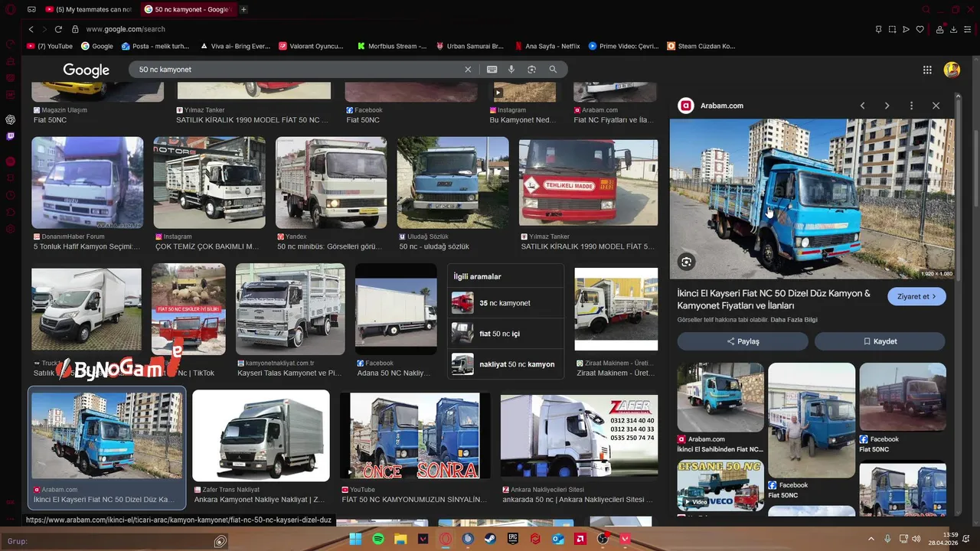
Task: Open more options in image preview panel
Action: point(911,106)
